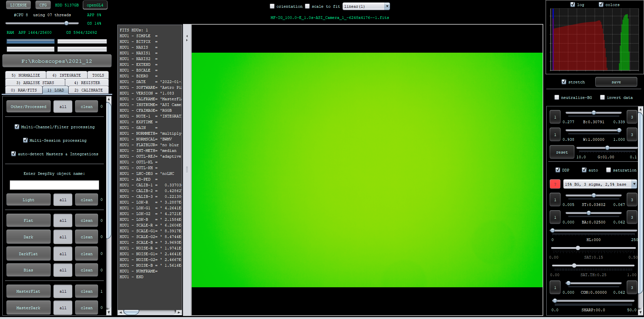Click the DeepSky object name input field
The image size is (644, 319).
click(54, 185)
